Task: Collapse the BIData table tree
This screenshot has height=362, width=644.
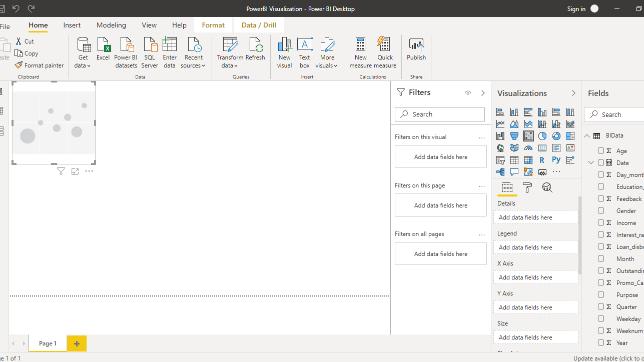Action: click(x=587, y=135)
